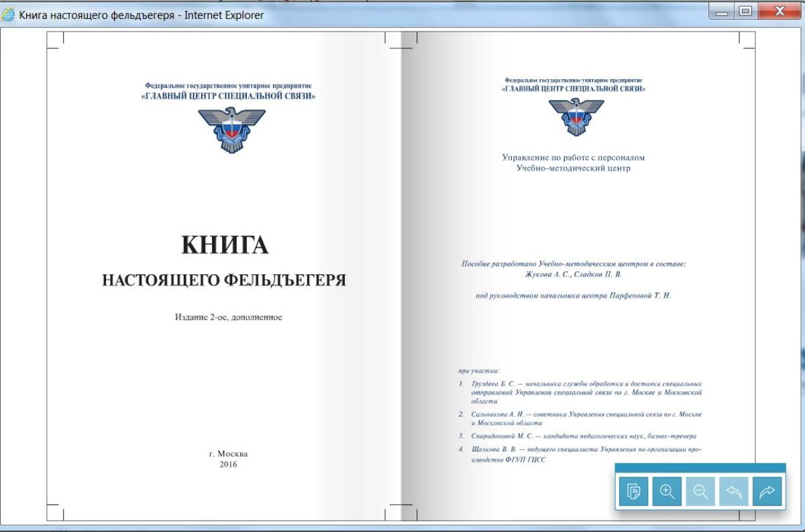Click the blue header bar of floating toolbar
The image size is (805, 532).
click(700, 468)
